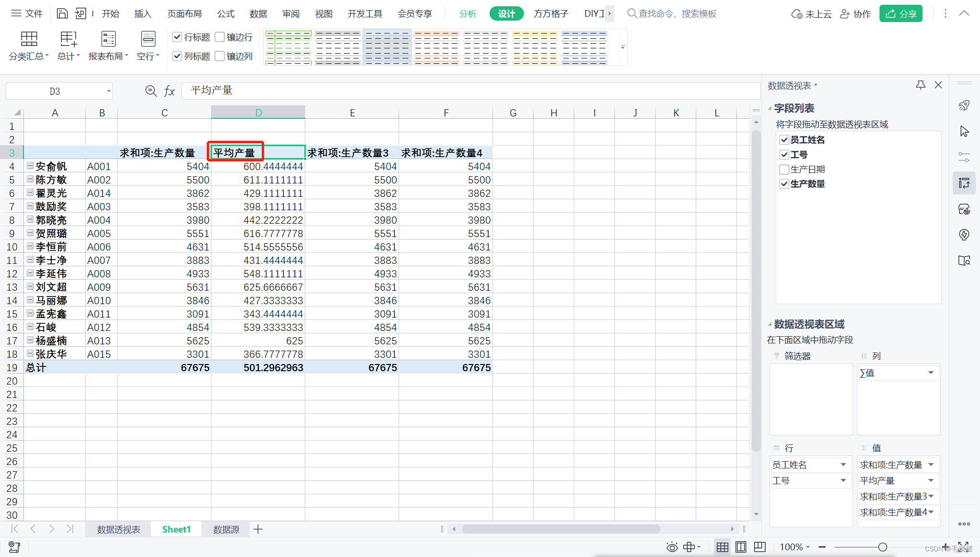Viewport: 980px width, 557px height.
Task: Open the Grand Totals (总计) menu
Action: (x=68, y=46)
